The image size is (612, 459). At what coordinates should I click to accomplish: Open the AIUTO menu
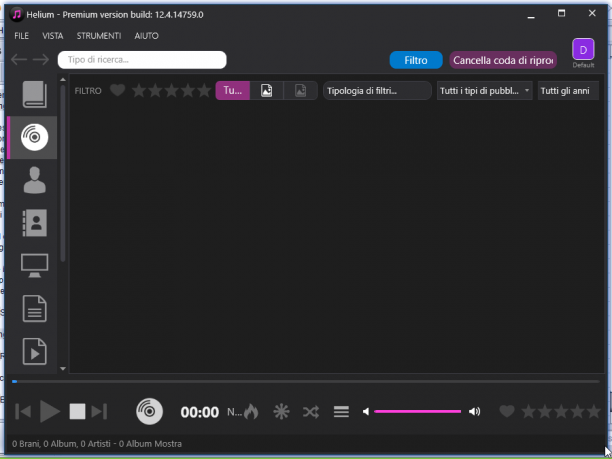tap(146, 36)
